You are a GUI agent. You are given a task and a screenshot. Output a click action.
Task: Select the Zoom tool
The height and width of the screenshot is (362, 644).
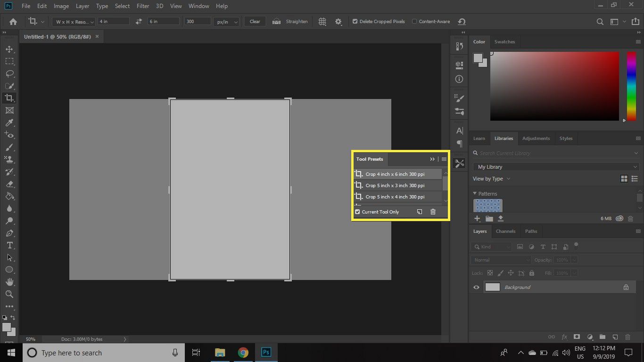point(9,294)
